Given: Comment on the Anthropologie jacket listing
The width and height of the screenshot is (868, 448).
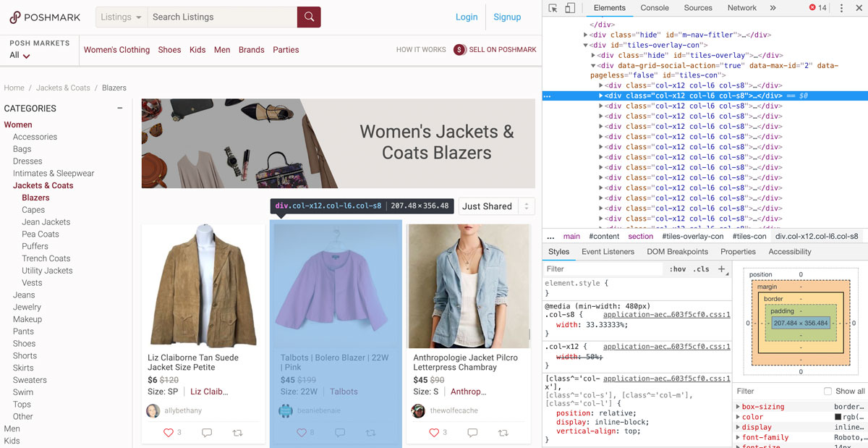Looking at the screenshot, I should pyautogui.click(x=472, y=433).
